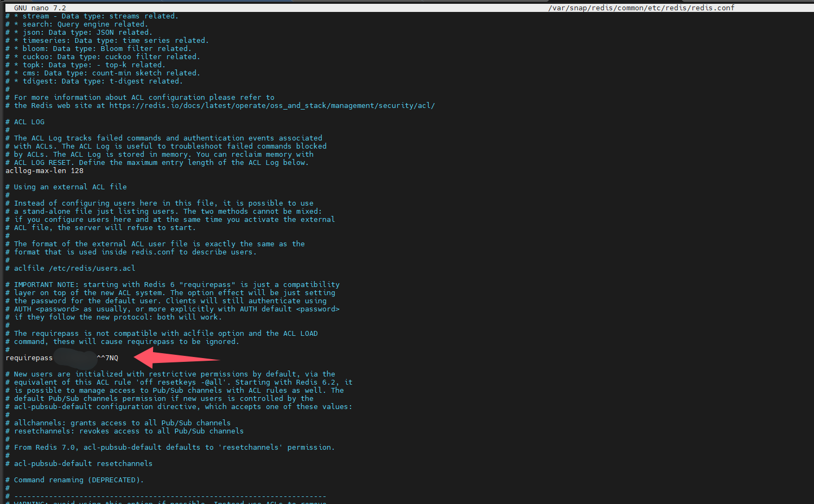This screenshot has height=504, width=814.
Task: Click the "cms: Data type: count-min sketch" line
Action: coord(103,73)
